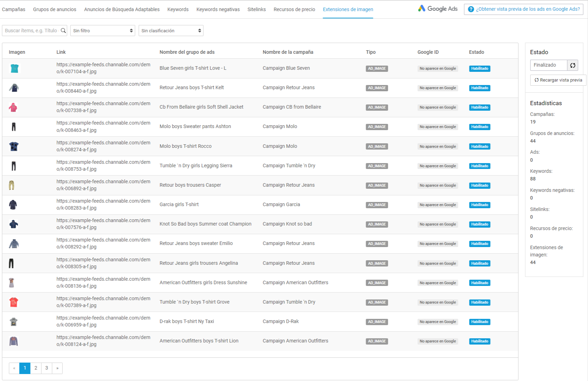Open the red T-shirt Grove thumbnail

[14, 302]
